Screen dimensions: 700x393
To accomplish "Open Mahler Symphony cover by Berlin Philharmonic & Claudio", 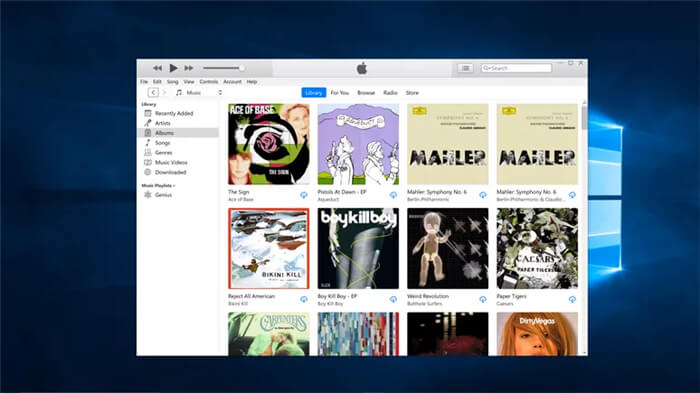I will (537, 144).
